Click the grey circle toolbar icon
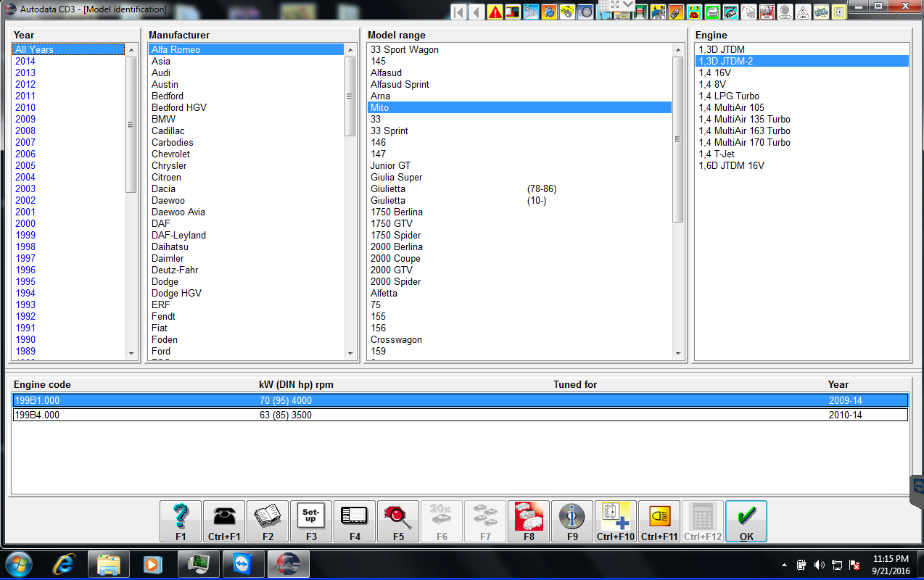This screenshot has width=924, height=580. 785,12
